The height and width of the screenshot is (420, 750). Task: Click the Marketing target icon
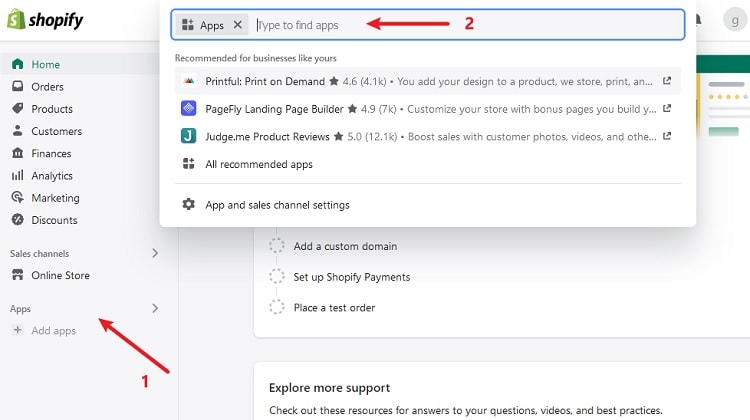18,197
